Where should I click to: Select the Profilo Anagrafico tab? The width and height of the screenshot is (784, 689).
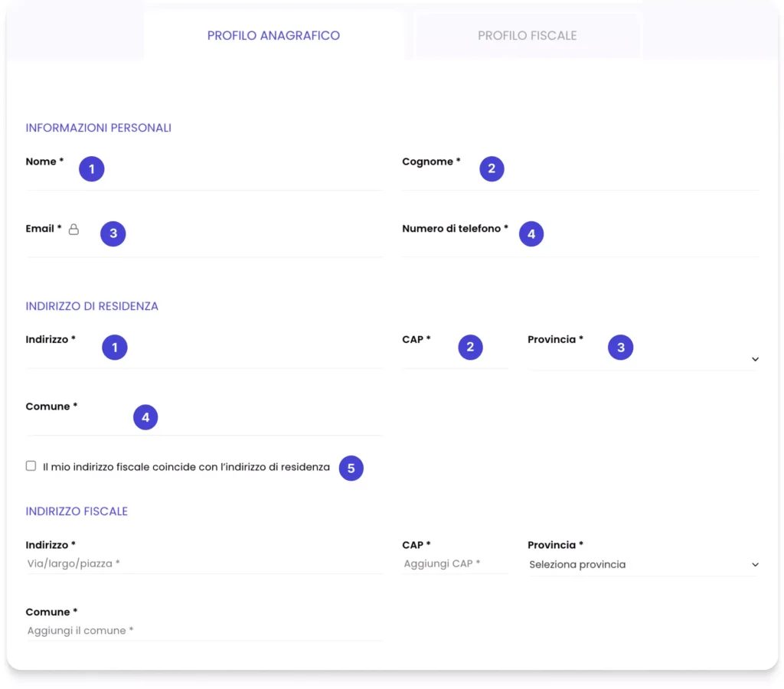273,35
